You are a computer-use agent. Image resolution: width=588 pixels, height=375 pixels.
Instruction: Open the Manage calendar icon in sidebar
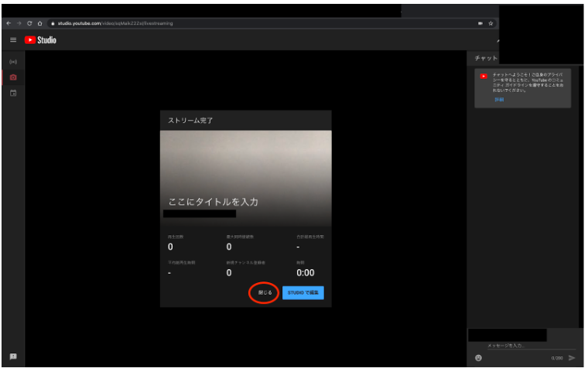pos(13,94)
